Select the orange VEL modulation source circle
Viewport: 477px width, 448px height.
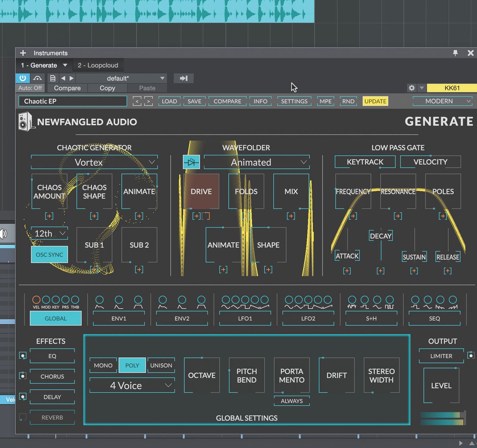click(36, 300)
